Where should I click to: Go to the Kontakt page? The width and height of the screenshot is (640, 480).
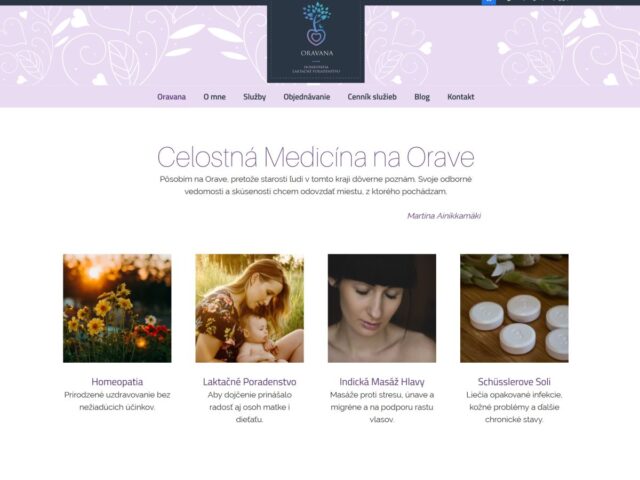coord(461,97)
